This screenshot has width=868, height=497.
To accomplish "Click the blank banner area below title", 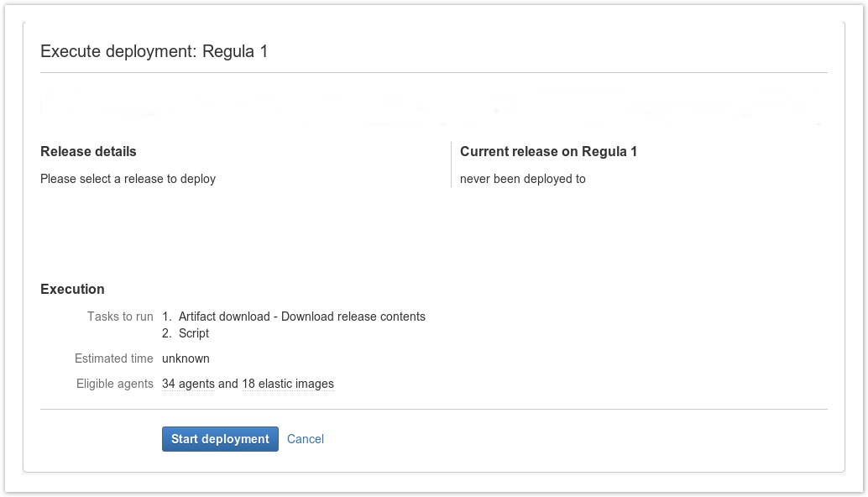I will 433,105.
